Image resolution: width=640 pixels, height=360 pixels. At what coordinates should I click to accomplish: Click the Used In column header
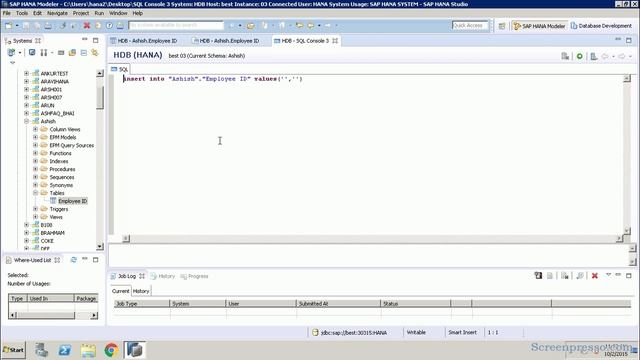coord(51,299)
